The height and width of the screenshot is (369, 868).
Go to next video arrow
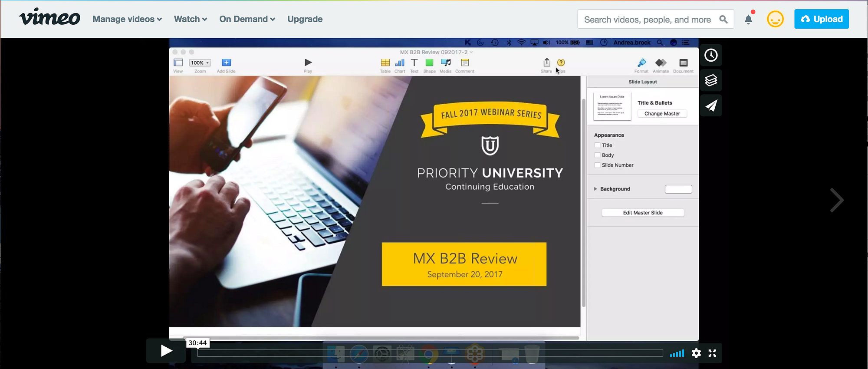pos(837,200)
